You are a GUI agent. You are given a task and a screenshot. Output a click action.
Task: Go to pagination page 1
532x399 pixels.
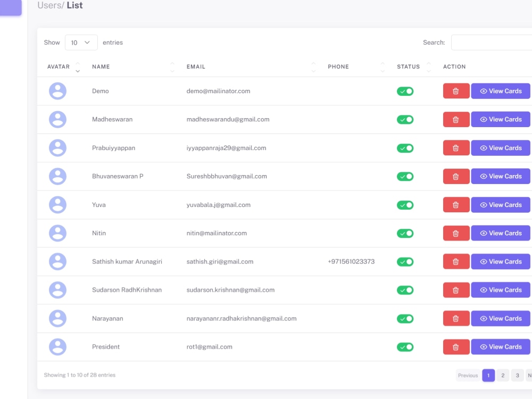point(488,375)
